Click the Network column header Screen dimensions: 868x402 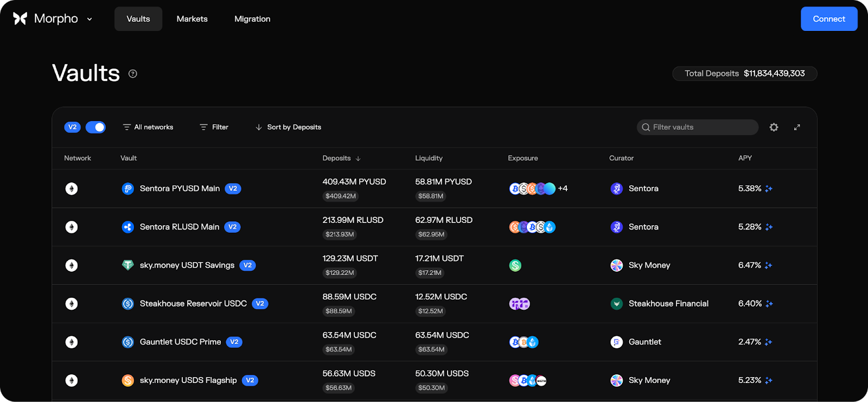click(78, 158)
